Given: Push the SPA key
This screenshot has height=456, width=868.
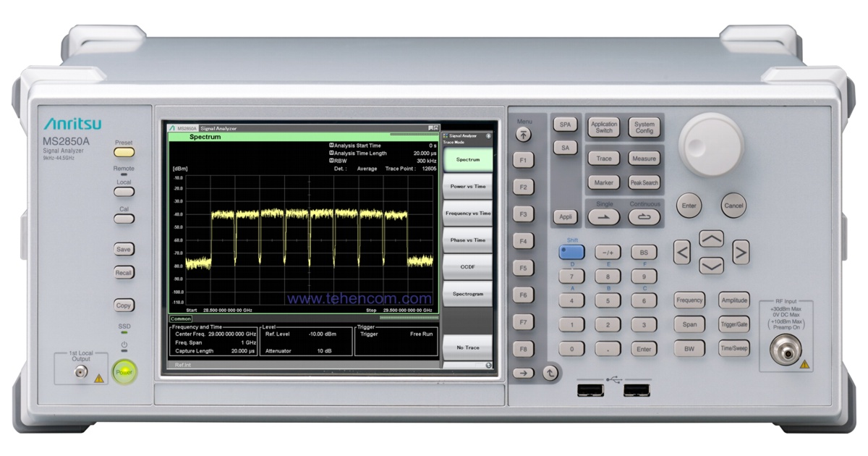Looking at the screenshot, I should (x=565, y=124).
